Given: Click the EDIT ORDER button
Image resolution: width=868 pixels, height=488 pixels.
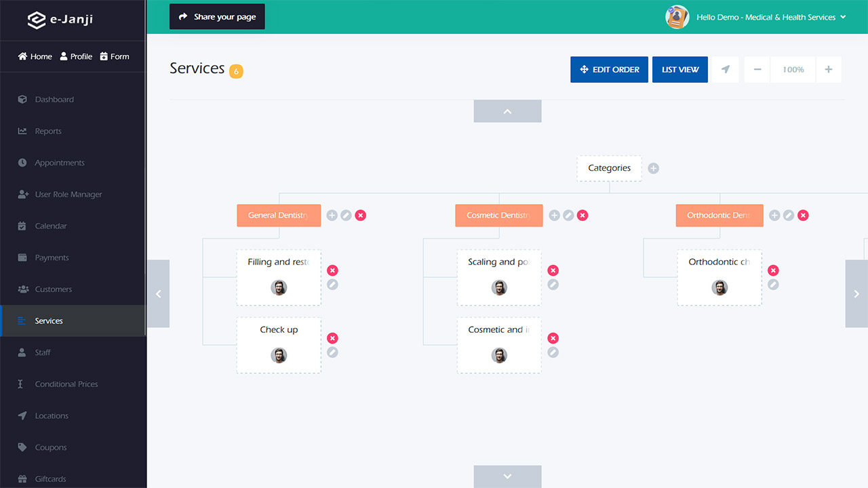Looking at the screenshot, I should pos(609,69).
